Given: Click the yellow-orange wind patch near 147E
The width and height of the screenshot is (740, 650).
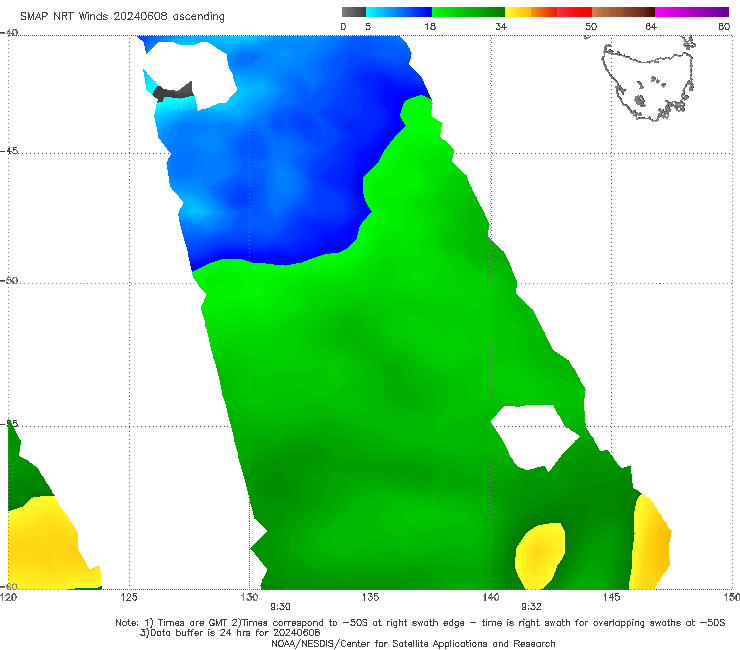Looking at the screenshot, I should point(651,542).
